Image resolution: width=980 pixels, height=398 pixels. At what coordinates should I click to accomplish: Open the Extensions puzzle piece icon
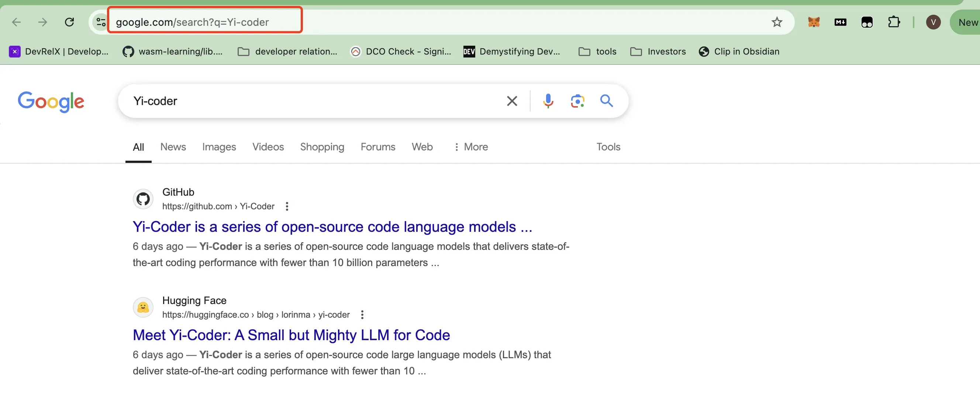click(x=894, y=22)
